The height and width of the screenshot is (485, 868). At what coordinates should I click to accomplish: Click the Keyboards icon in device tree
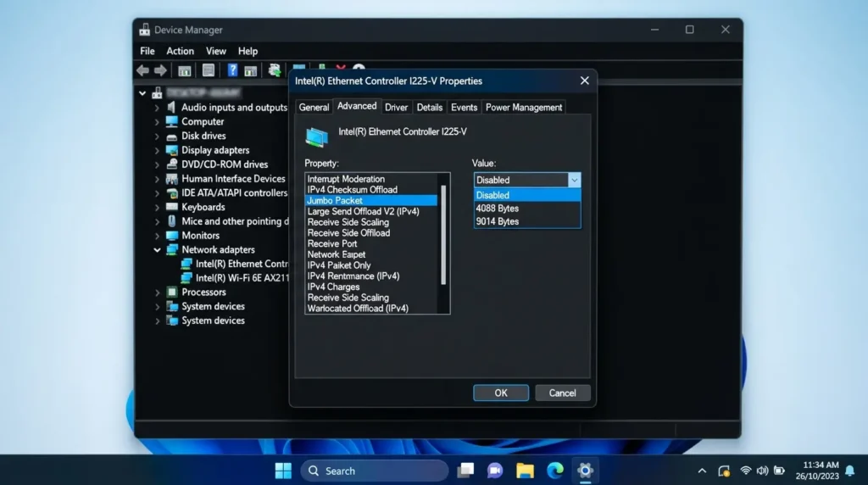171,207
